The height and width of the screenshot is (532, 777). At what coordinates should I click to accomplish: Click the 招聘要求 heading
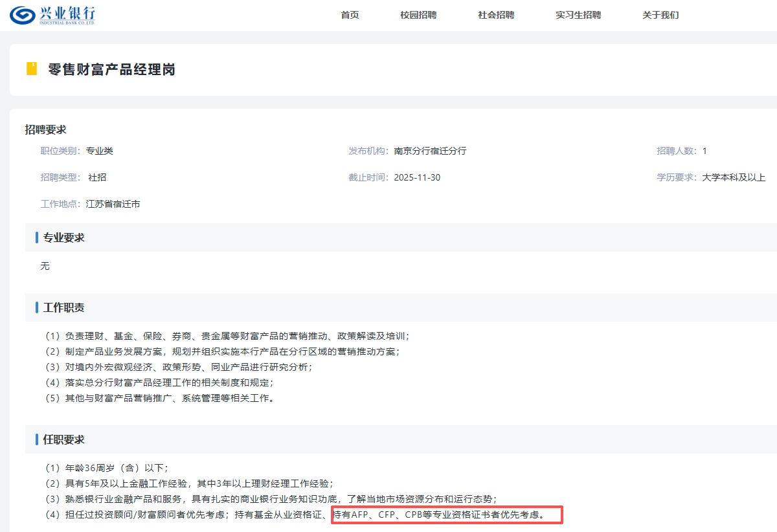pyautogui.click(x=45, y=129)
